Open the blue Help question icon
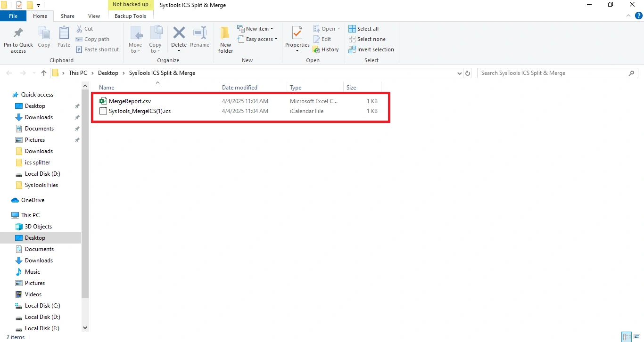Screen dimensions: 644x342 click(x=638, y=16)
